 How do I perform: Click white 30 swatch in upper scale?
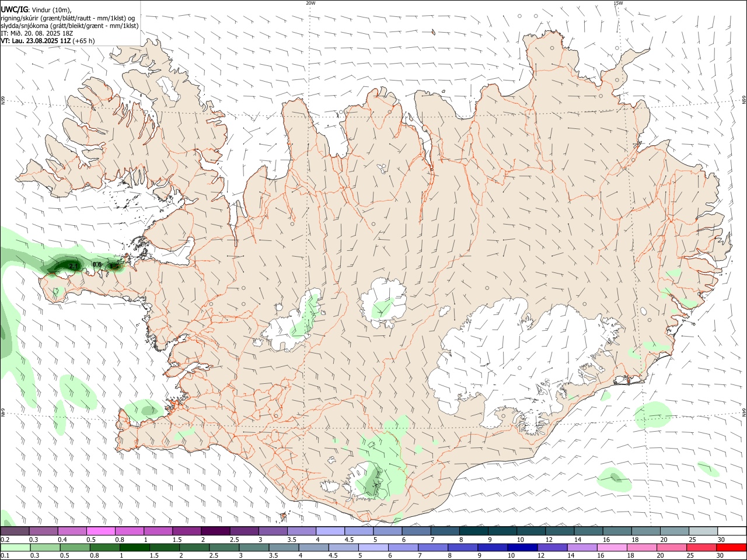pyautogui.click(x=732, y=531)
